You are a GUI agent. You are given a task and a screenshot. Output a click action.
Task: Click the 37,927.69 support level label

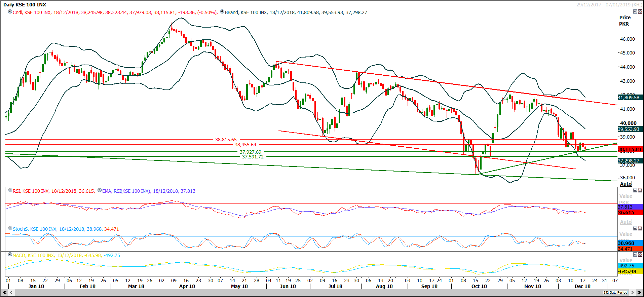pyautogui.click(x=251, y=152)
